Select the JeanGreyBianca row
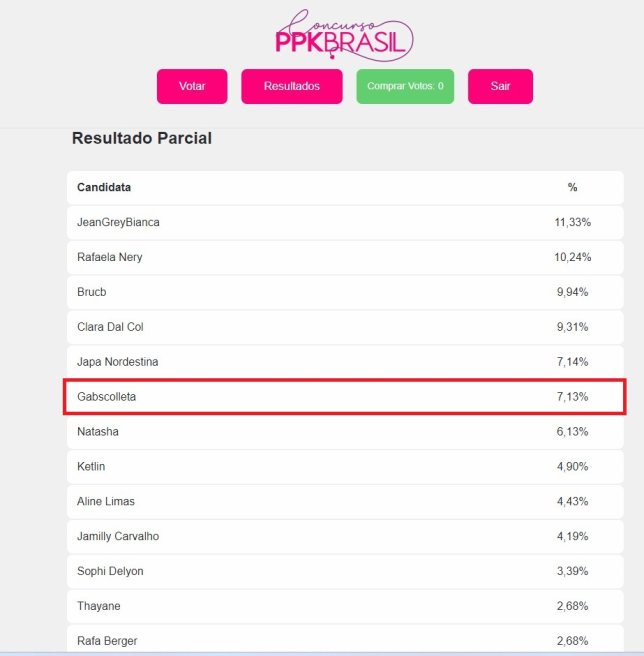The width and height of the screenshot is (644, 656). (345, 222)
